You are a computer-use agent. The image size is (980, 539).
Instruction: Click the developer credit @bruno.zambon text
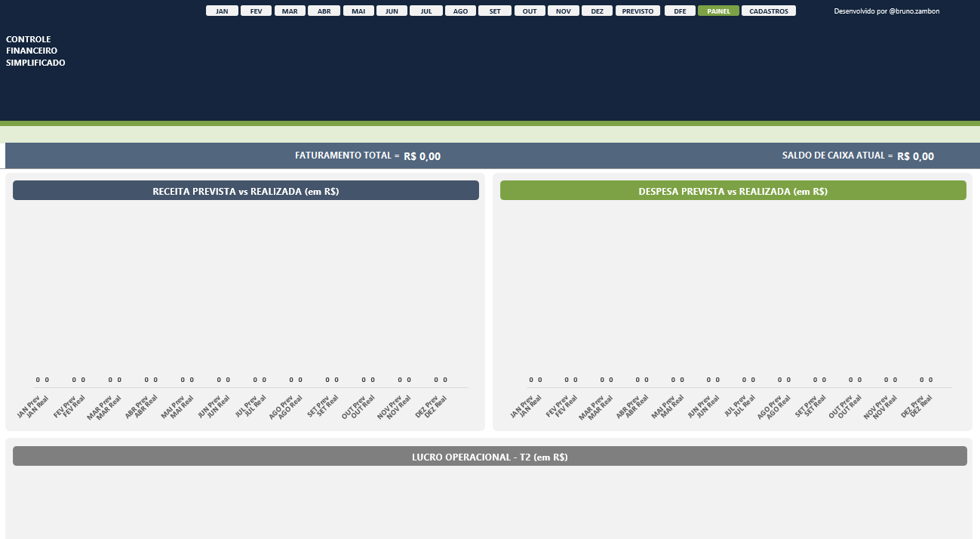886,11
